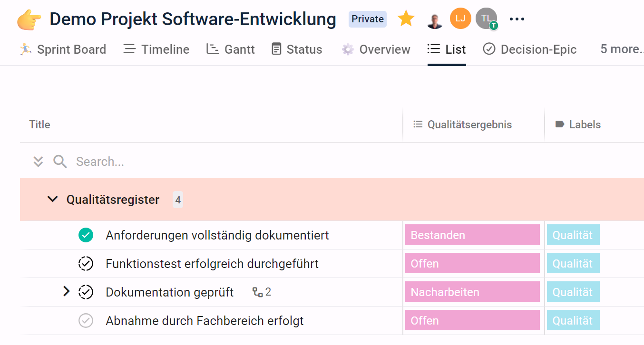Viewport: 644px width, 345px height.
Task: Open task Anforderungen vollständig dokumentiert
Action: [x=217, y=235]
